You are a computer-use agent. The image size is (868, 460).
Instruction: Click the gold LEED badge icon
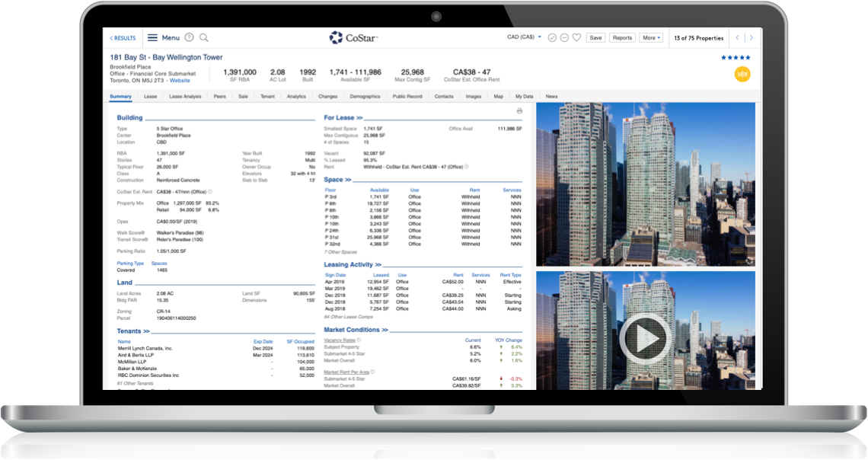pyautogui.click(x=742, y=75)
